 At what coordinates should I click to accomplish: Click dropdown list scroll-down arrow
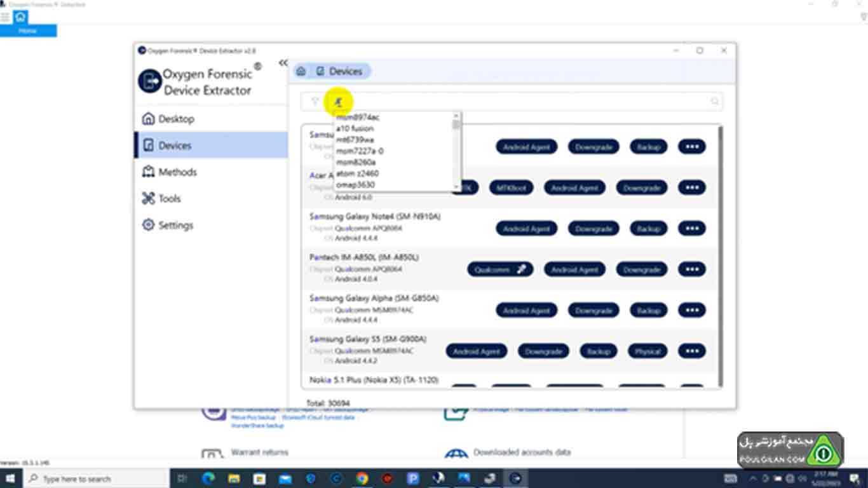456,187
